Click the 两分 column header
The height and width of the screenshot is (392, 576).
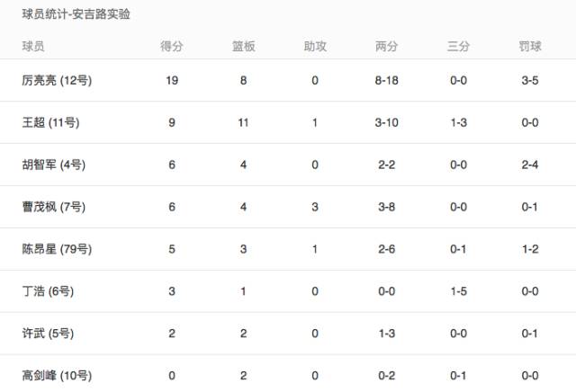click(387, 45)
